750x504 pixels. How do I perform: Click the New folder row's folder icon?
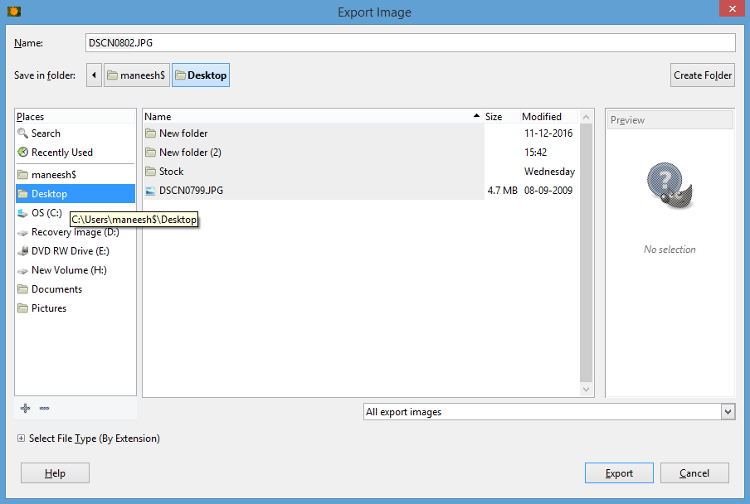pyautogui.click(x=150, y=133)
